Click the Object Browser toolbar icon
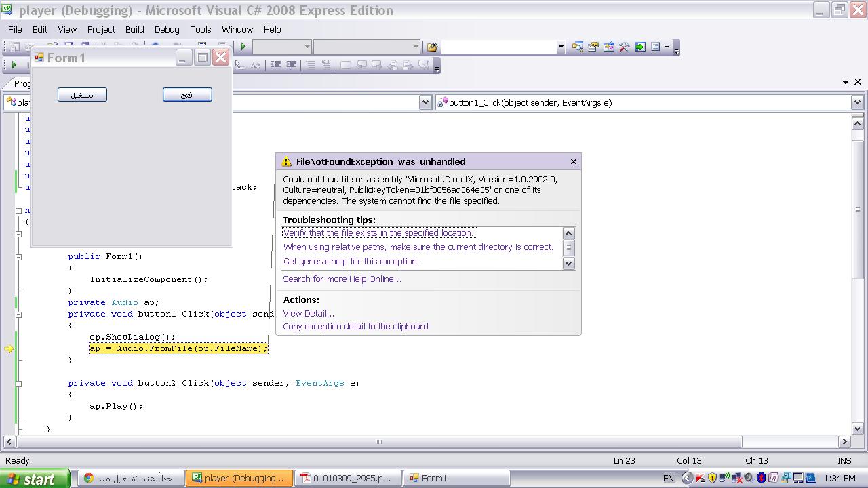Viewport: 868px width, 488px height. [x=608, y=47]
